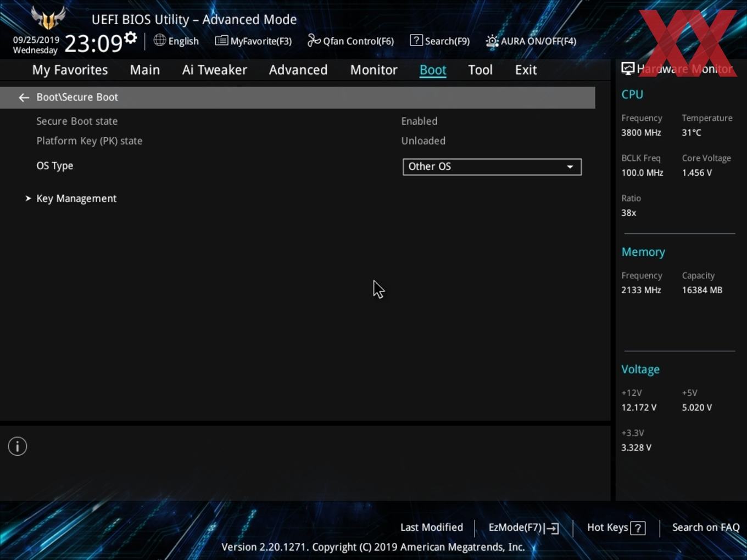The image size is (747, 560).
Task: Click the Memory Frequency 2133 MHz value
Action: pos(641,290)
